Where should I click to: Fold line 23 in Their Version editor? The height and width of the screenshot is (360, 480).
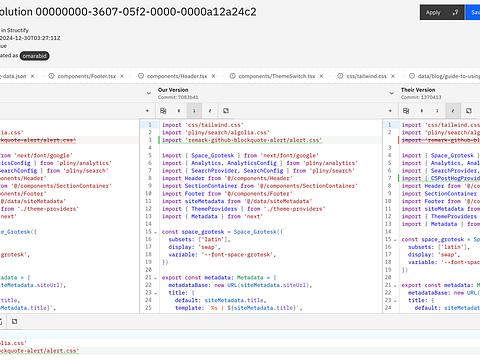coord(395,301)
